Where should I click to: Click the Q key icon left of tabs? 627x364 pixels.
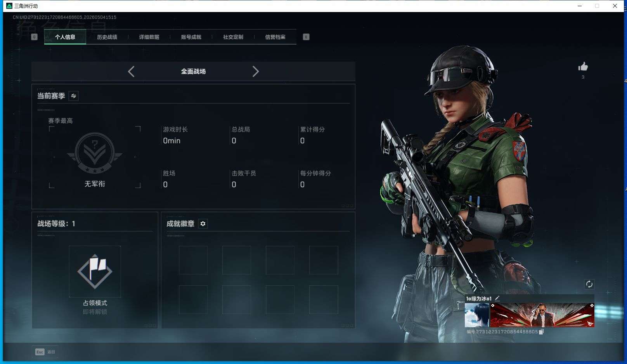pos(34,37)
